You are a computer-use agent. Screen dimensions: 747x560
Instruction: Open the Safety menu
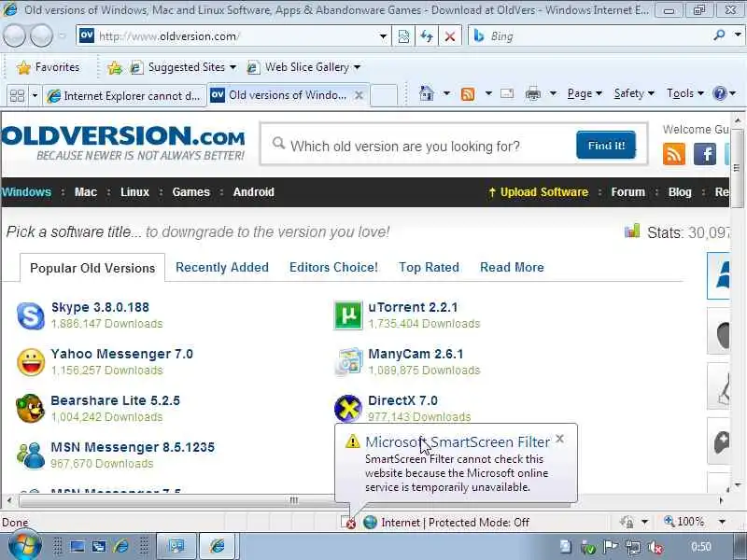click(634, 93)
